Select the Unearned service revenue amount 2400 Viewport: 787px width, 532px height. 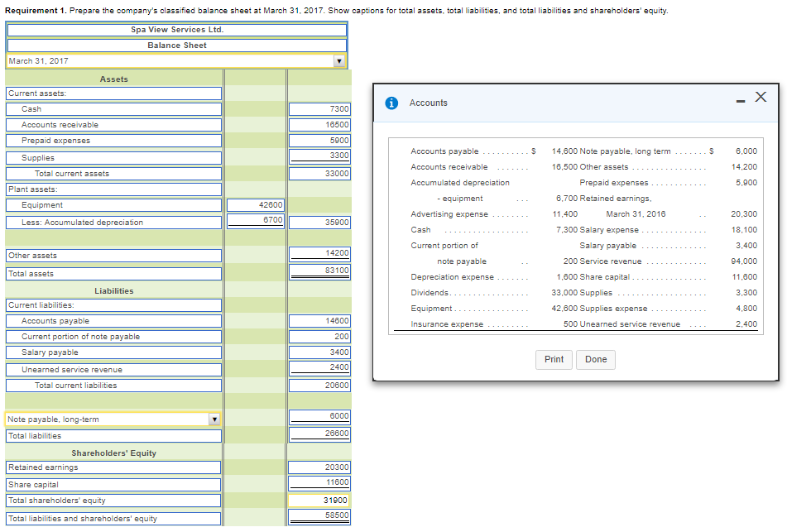(x=319, y=368)
